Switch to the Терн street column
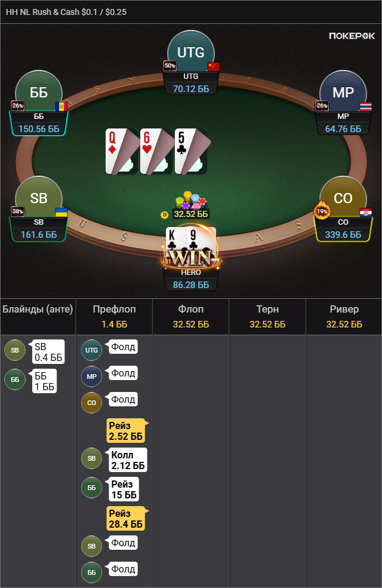The image size is (382, 588). coord(267,317)
